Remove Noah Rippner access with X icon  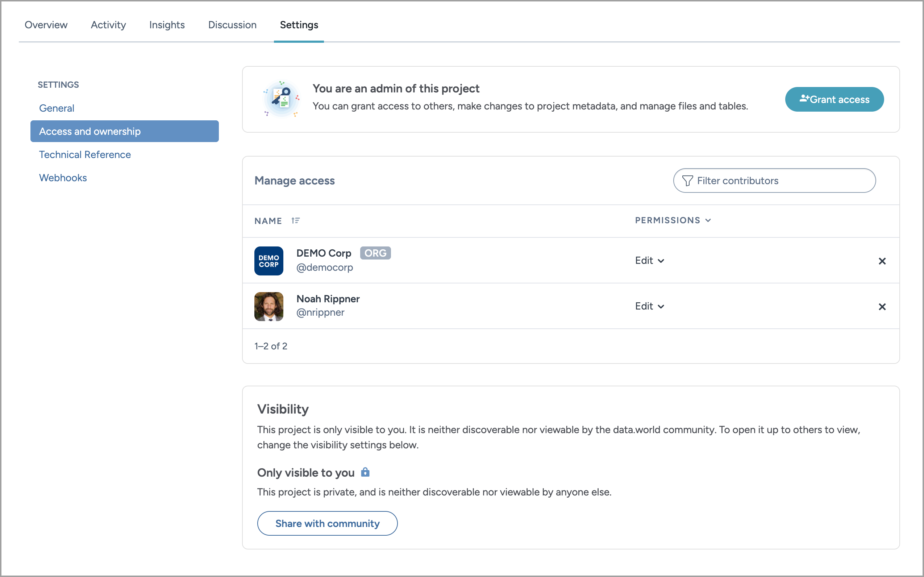click(x=882, y=307)
